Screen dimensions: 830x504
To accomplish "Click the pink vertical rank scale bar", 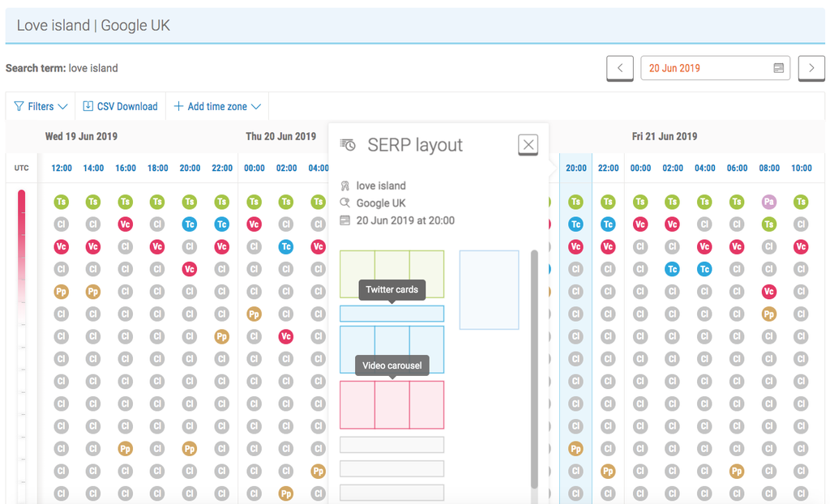I will (22, 243).
